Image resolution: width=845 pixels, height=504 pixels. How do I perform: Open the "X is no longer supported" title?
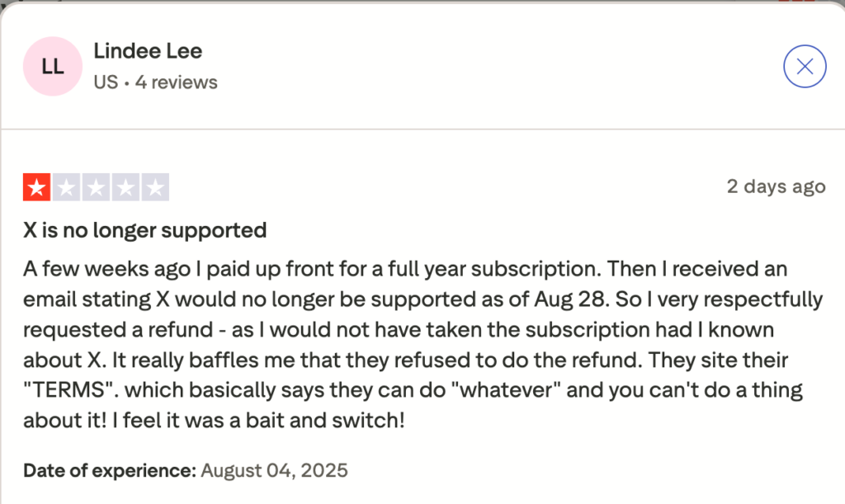144,230
